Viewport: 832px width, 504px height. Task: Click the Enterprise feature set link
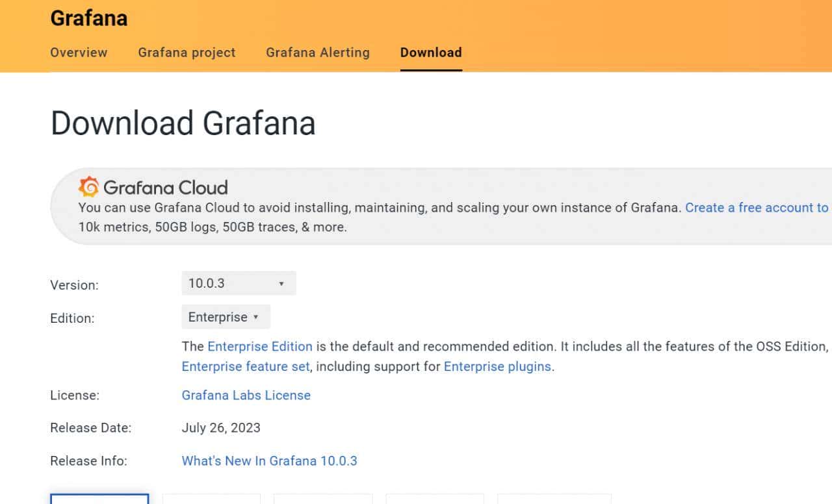pyautogui.click(x=246, y=366)
